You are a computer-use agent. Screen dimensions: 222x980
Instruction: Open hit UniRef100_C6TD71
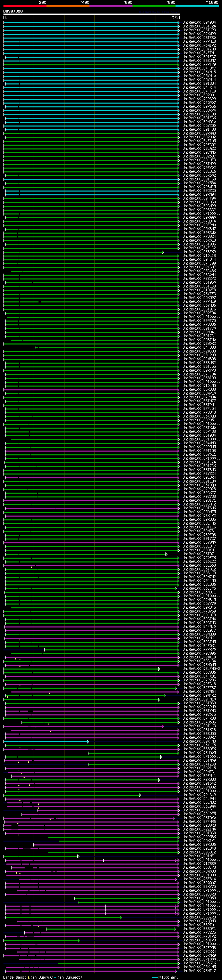199,554
